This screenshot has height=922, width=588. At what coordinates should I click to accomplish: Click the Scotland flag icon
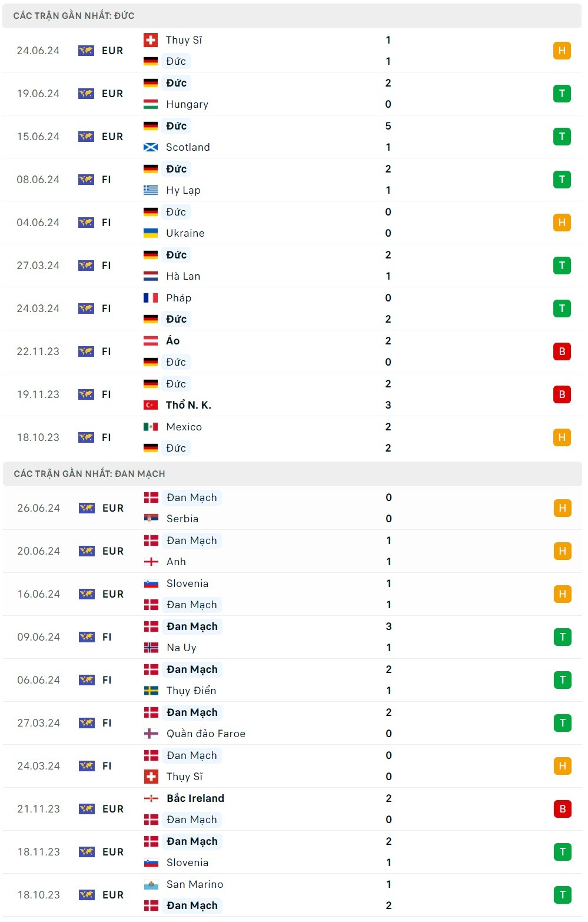click(151, 147)
